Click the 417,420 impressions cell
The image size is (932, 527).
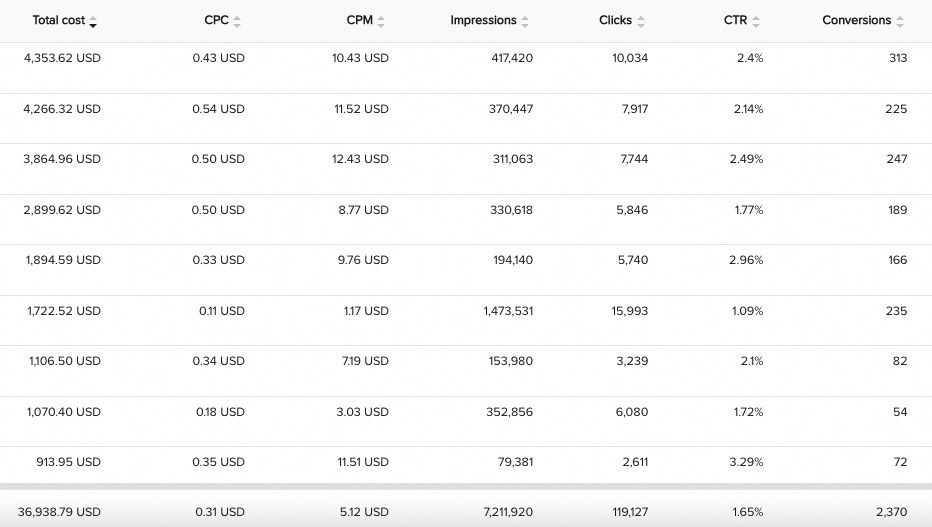pyautogui.click(x=512, y=58)
